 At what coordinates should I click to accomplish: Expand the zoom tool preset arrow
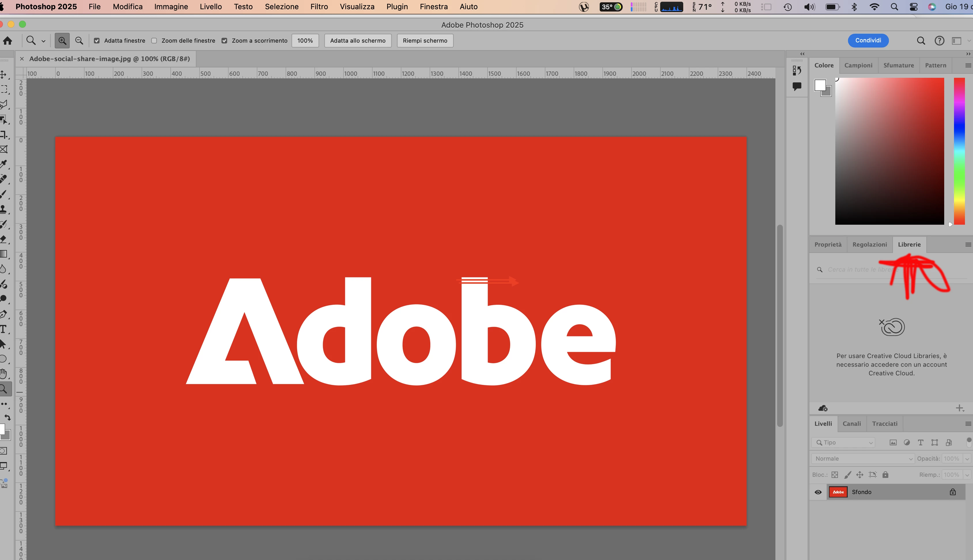(x=43, y=41)
